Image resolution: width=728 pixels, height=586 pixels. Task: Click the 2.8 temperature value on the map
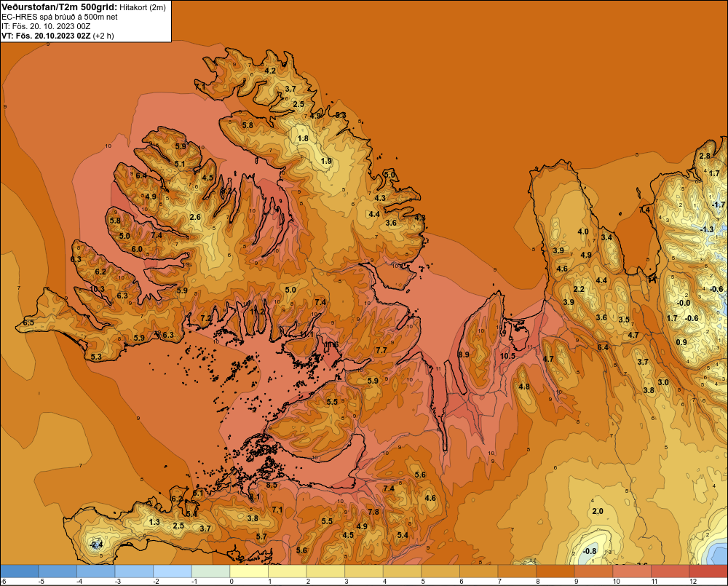[705, 156]
